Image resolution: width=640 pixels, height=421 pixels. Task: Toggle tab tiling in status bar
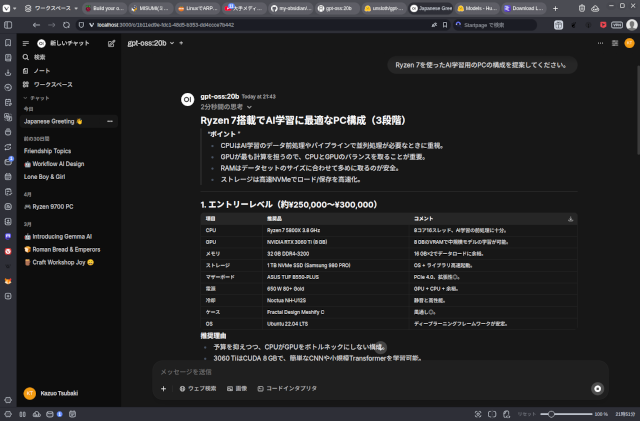click(492, 414)
